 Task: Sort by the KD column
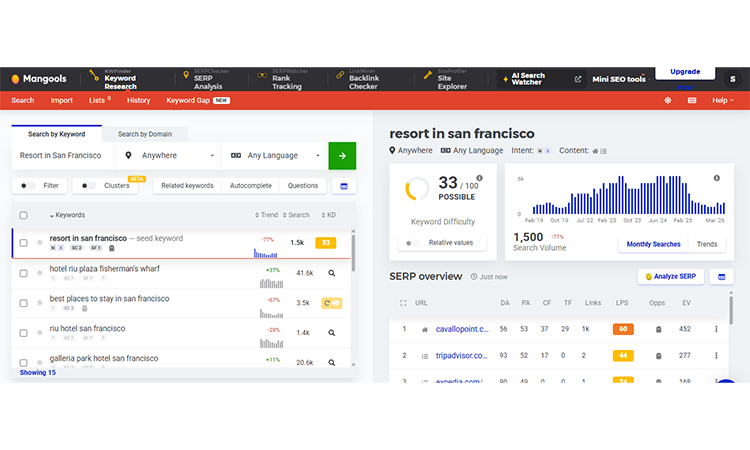(328, 215)
